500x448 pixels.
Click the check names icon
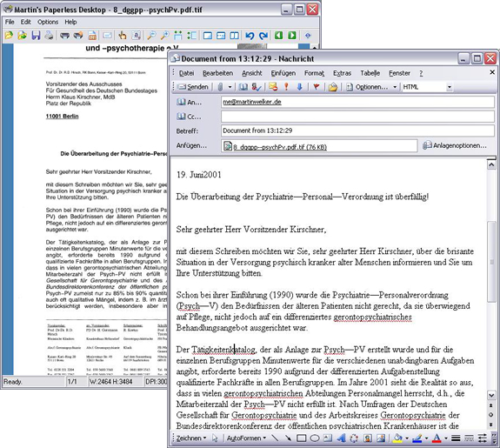click(257, 87)
